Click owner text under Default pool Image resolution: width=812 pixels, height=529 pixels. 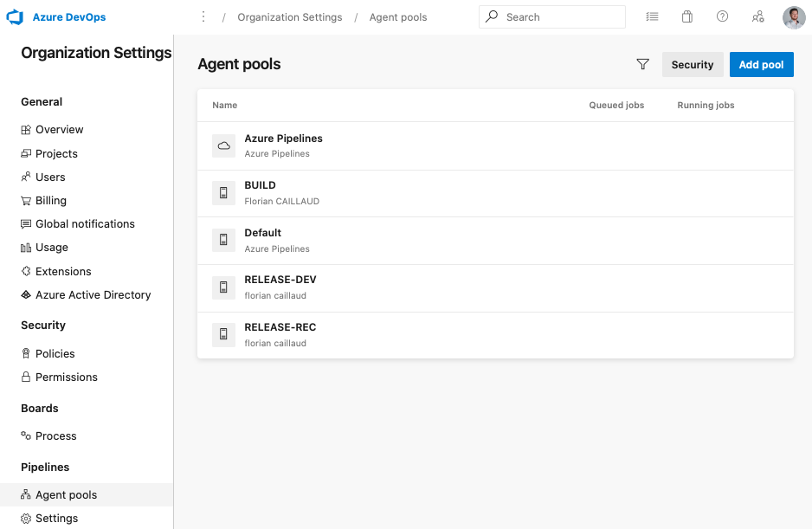277,249
